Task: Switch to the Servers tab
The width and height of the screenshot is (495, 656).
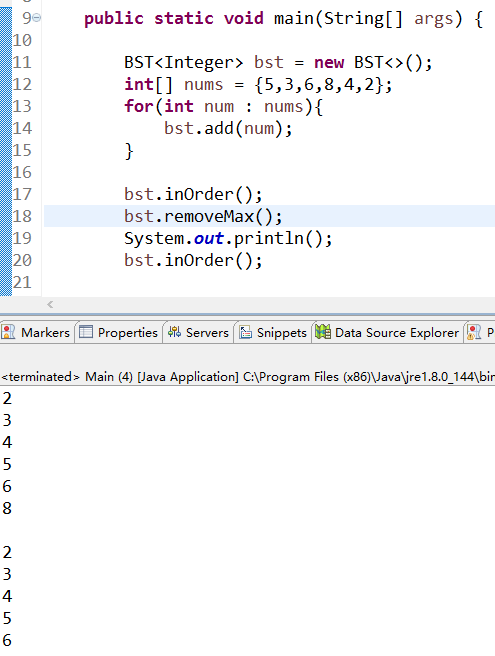Action: (198, 333)
